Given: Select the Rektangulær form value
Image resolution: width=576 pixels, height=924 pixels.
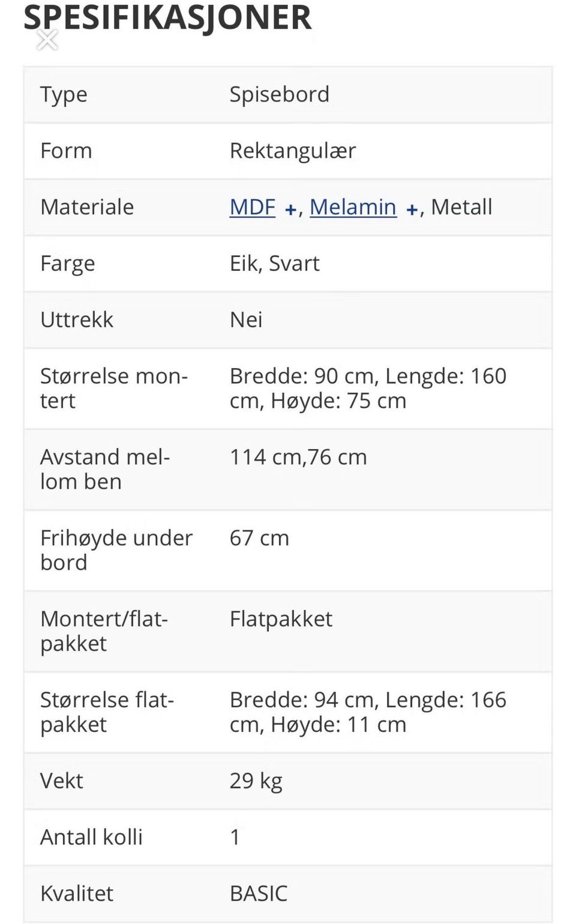Looking at the screenshot, I should click(x=293, y=151).
